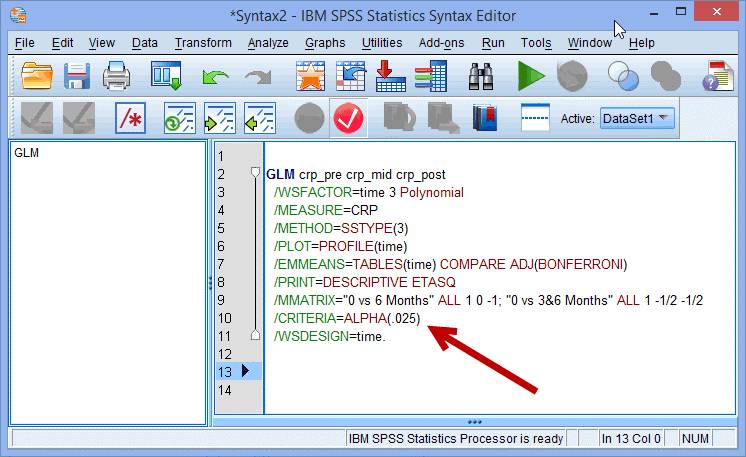Click the /EMMEANS=TABLES(time) line

coord(450,264)
